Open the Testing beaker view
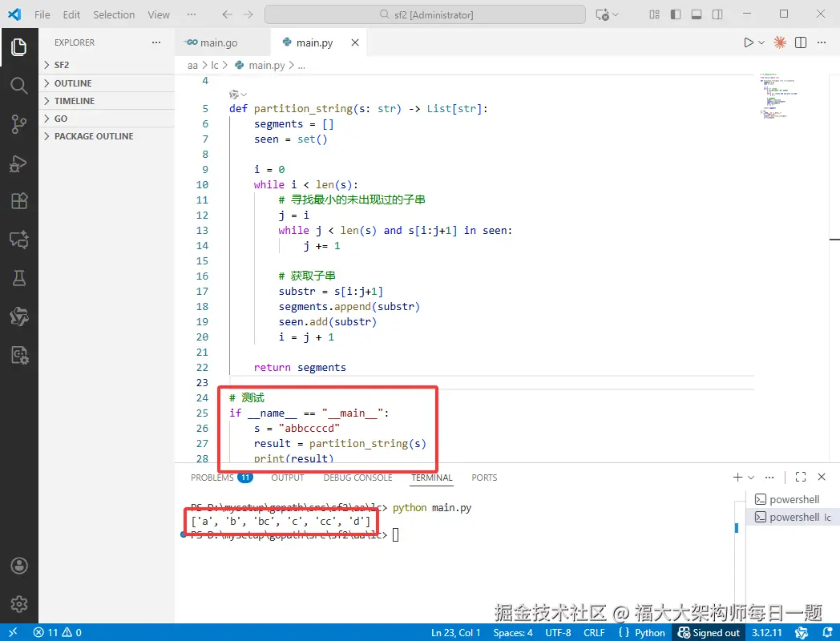Image resolution: width=840 pixels, height=641 pixels. (18, 278)
